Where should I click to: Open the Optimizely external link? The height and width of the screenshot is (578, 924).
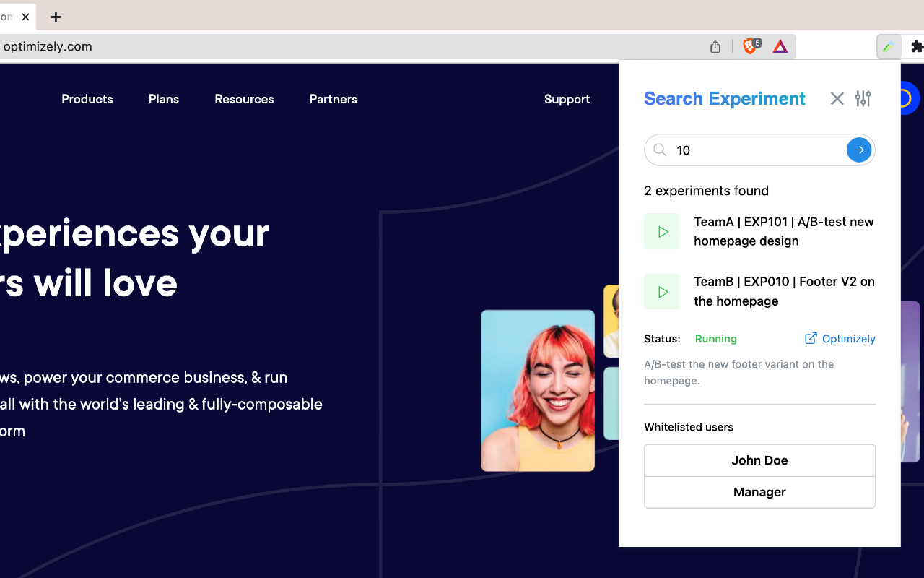(840, 338)
